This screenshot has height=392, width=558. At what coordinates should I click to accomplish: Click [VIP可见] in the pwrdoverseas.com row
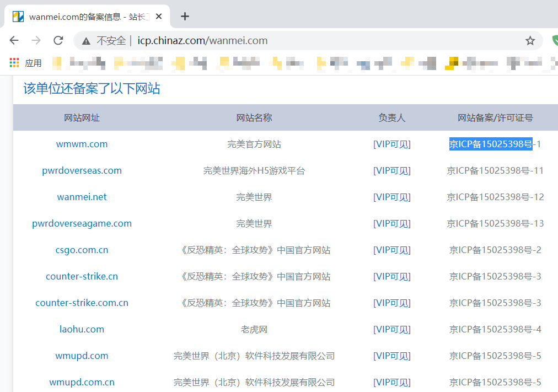click(392, 171)
